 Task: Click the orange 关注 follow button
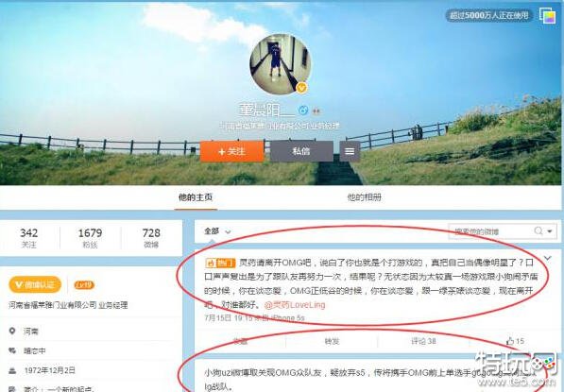(x=231, y=151)
